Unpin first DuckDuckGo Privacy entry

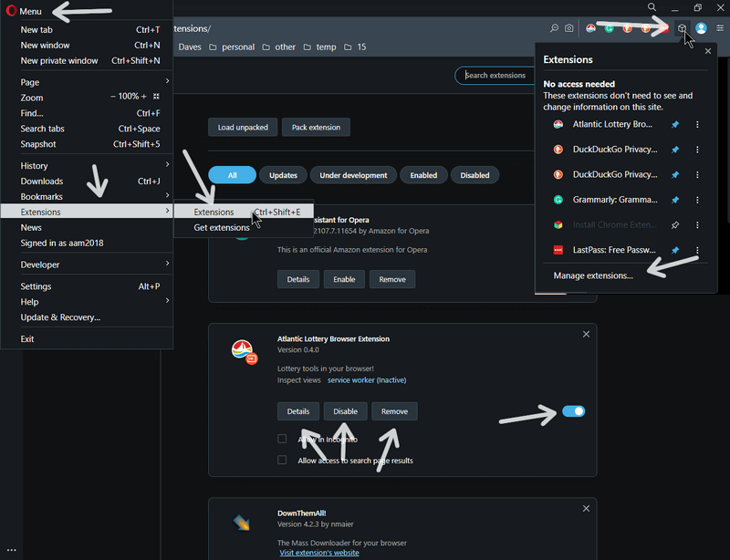[675, 150]
